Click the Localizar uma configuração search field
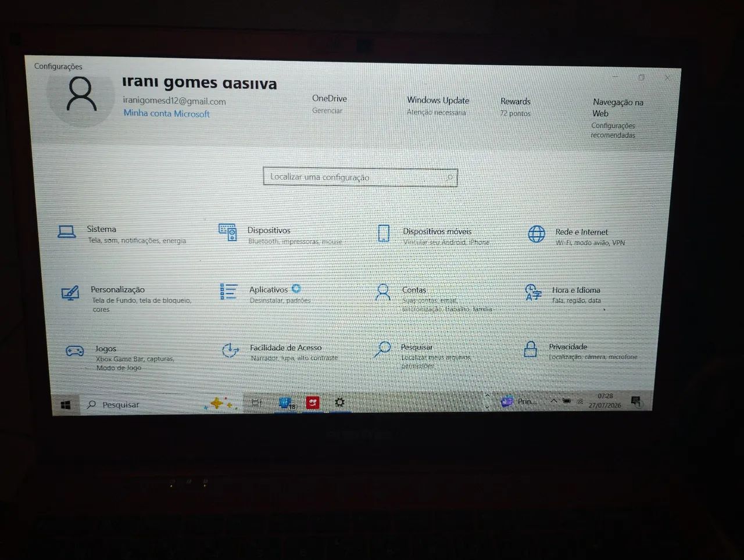Image resolution: width=744 pixels, height=560 pixels. click(360, 177)
